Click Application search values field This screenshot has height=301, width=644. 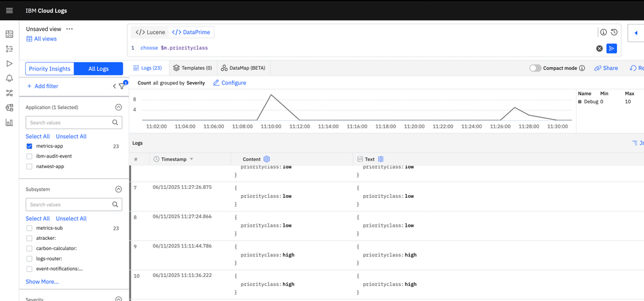pyautogui.click(x=74, y=123)
